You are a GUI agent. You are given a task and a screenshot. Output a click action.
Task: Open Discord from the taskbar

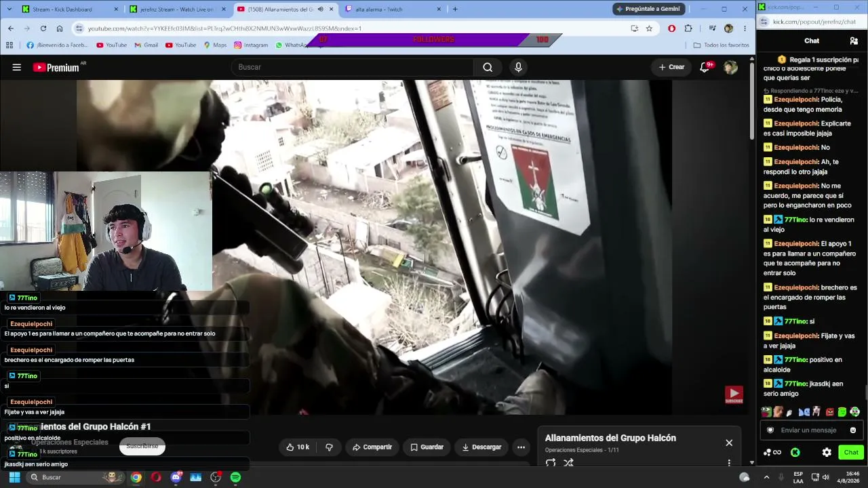coord(176,477)
